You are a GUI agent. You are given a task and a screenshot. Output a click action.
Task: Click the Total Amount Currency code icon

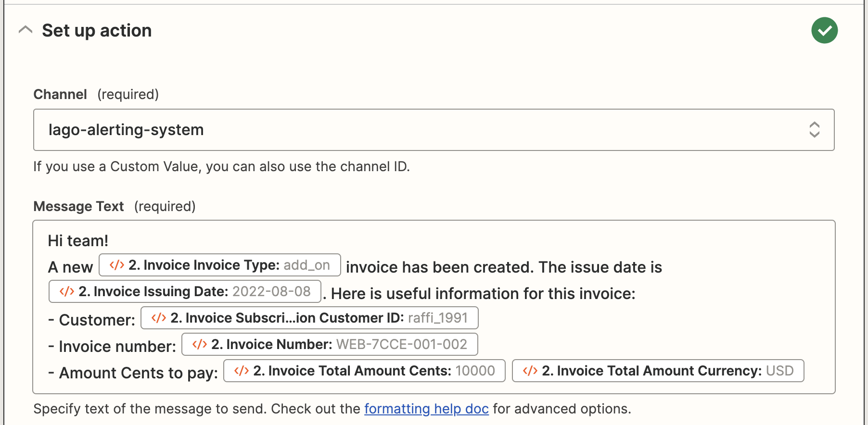click(x=530, y=371)
